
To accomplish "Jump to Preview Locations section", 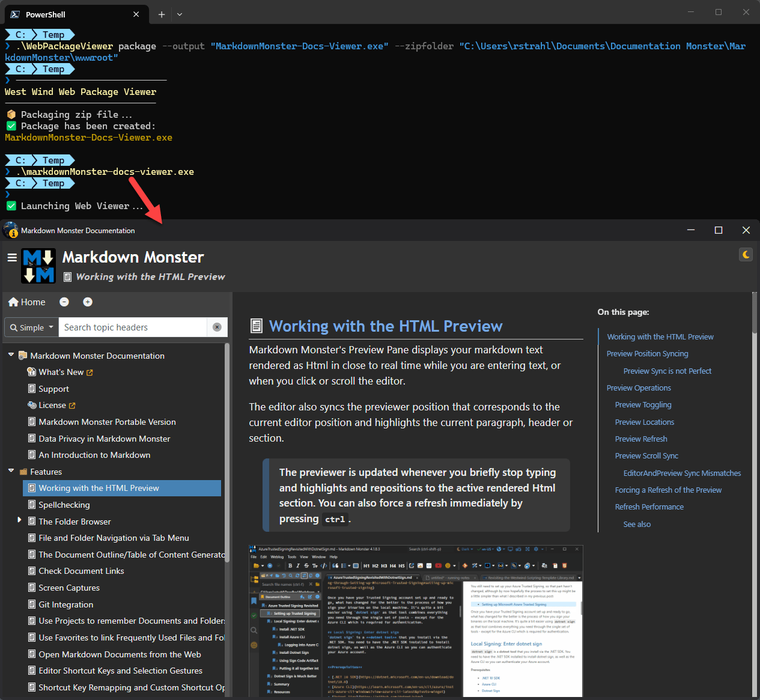I will coord(644,422).
